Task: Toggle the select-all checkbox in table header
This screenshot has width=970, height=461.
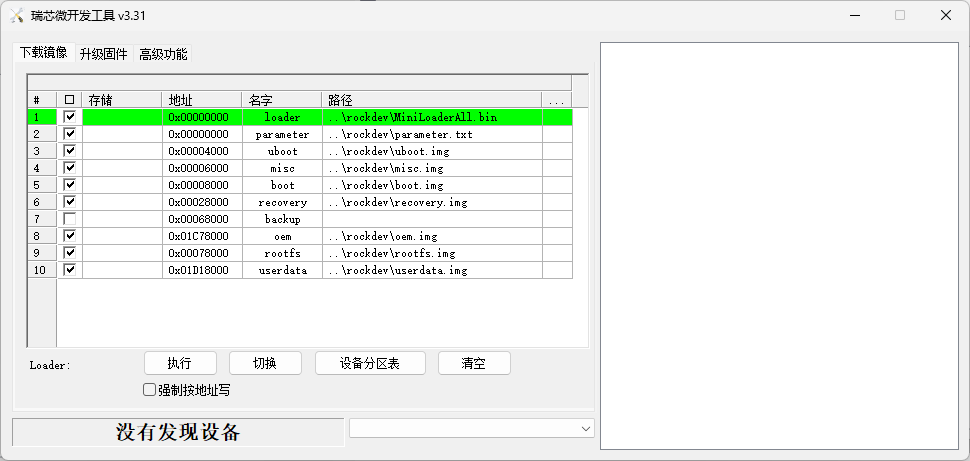Action: click(69, 100)
